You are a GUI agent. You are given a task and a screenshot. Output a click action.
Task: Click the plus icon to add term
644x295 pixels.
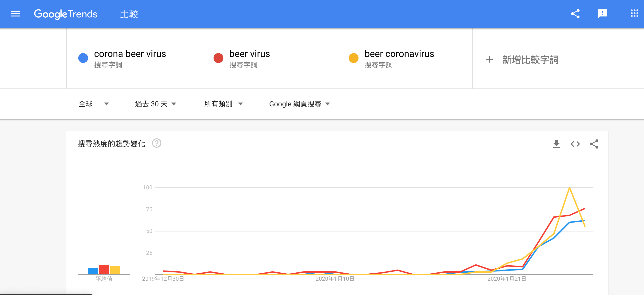(x=489, y=60)
